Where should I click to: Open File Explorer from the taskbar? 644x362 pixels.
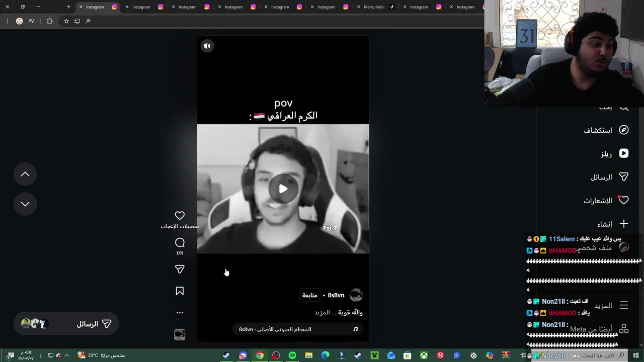(x=308, y=355)
